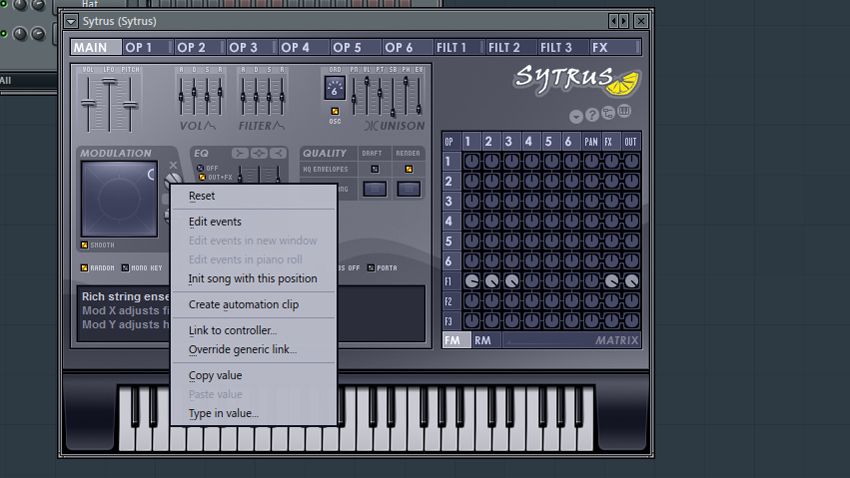
Task: Go to the previous preset with the left arrow
Action: [x=613, y=21]
